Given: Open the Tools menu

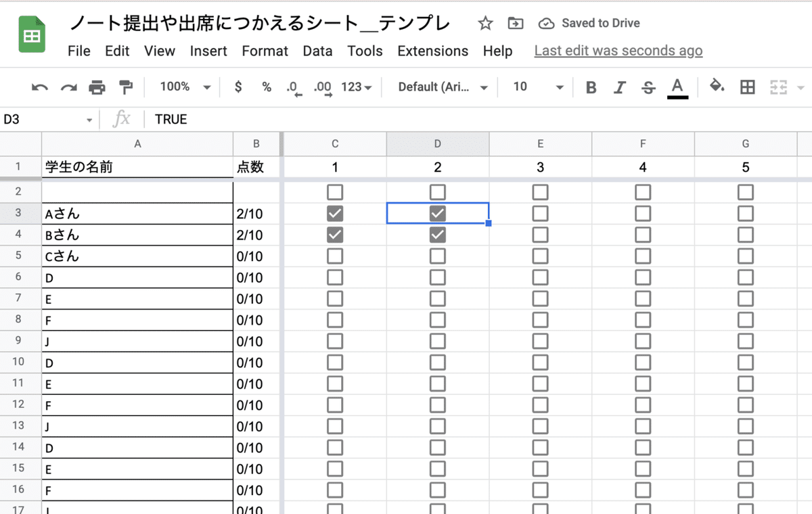Looking at the screenshot, I should [365, 51].
